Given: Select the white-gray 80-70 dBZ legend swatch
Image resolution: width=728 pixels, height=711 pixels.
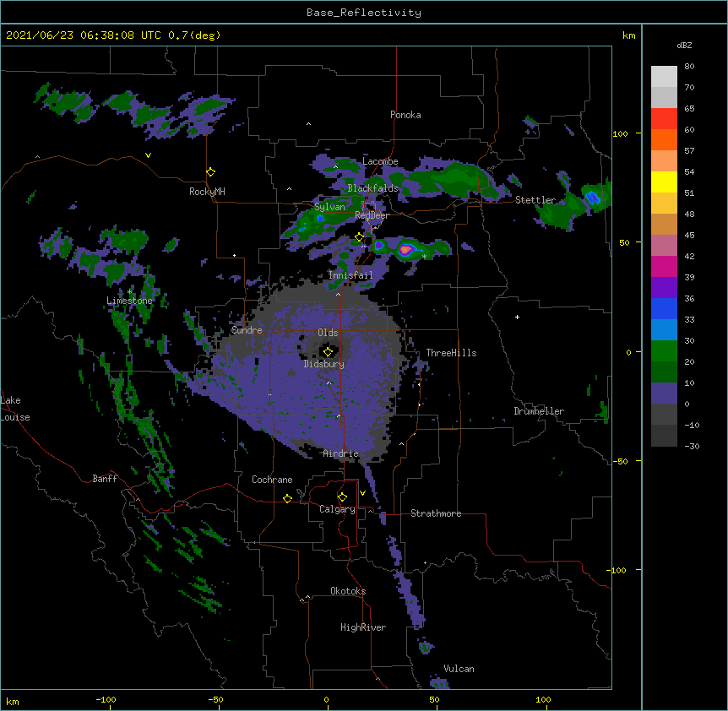Looking at the screenshot, I should (x=664, y=76).
